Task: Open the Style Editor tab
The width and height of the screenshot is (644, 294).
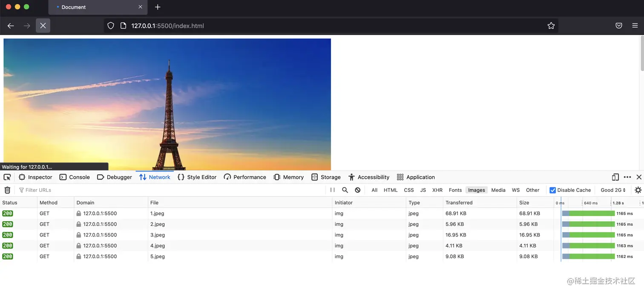Action: click(197, 177)
